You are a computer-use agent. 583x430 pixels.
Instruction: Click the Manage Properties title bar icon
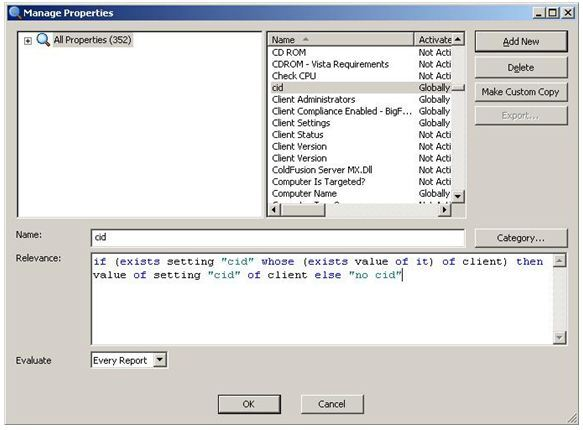coord(15,12)
